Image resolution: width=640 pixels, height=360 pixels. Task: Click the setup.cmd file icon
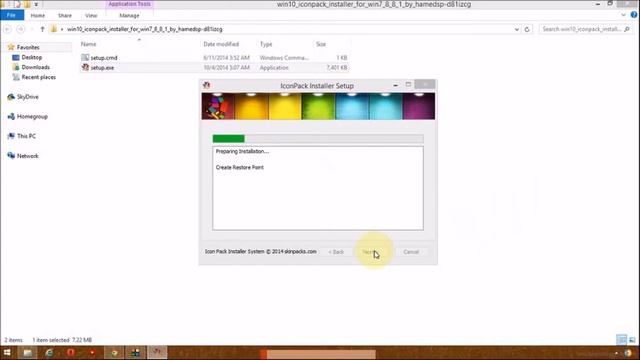pyautogui.click(x=85, y=58)
